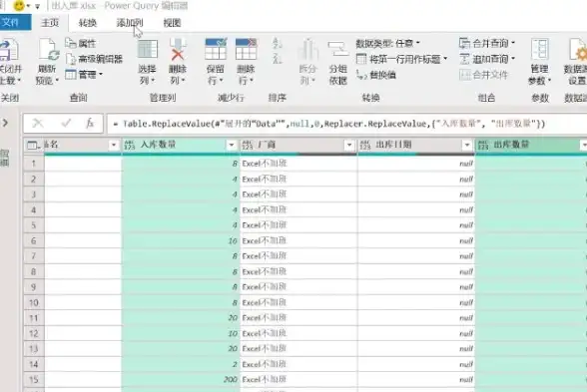This screenshot has width=587, height=392.
Task: Click the 删除行 icon
Action: (246, 49)
